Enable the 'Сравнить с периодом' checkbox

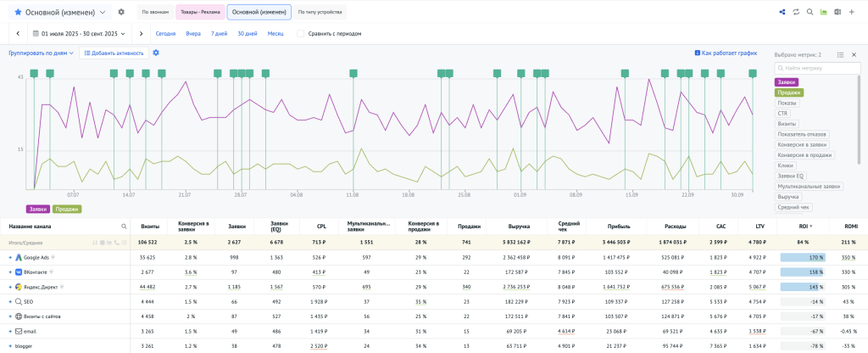301,34
